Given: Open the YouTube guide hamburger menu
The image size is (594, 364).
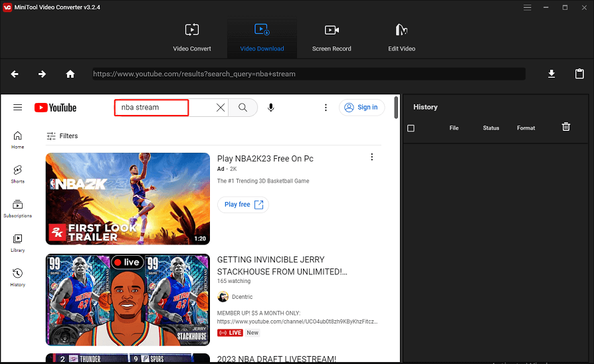Looking at the screenshot, I should 17,108.
